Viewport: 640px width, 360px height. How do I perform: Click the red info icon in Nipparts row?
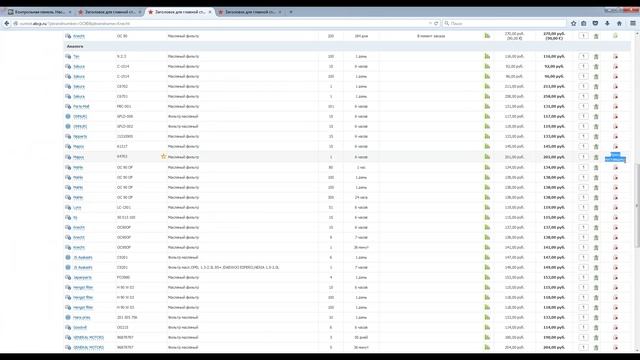coord(616,137)
